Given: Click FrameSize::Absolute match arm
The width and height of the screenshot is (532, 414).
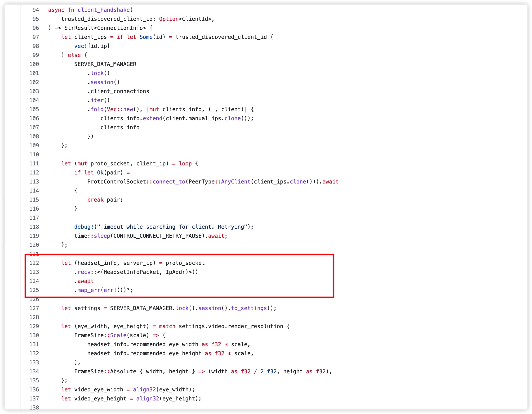Looking at the screenshot, I should (x=105, y=371).
